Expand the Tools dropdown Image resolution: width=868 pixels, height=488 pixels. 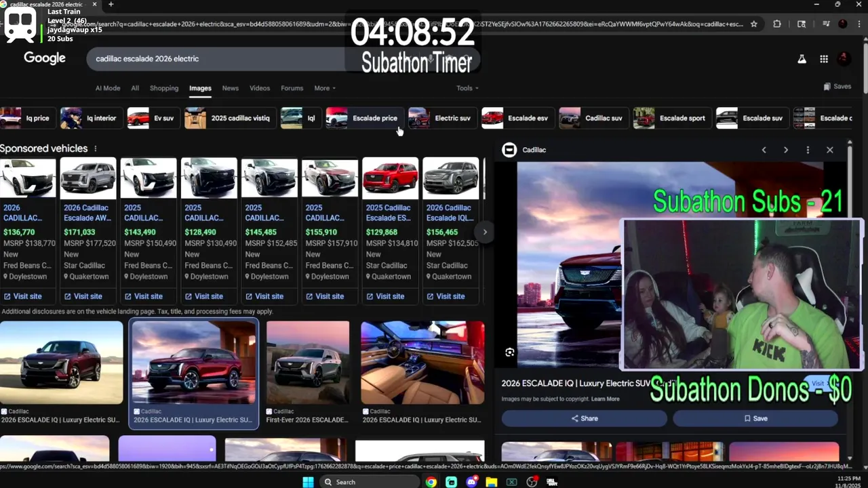coord(467,88)
